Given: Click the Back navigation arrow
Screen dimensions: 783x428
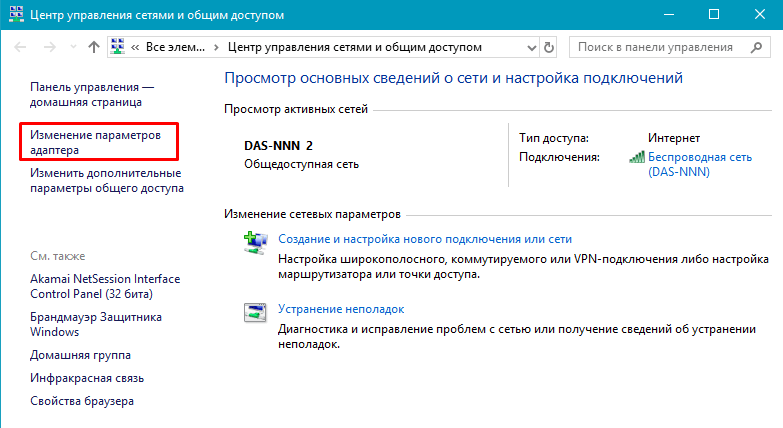Looking at the screenshot, I should coord(21,47).
